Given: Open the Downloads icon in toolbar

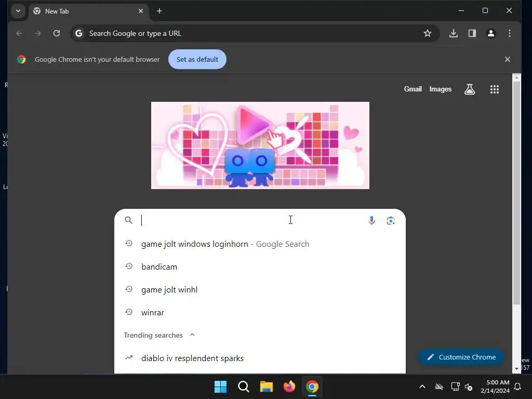Looking at the screenshot, I should point(453,33).
